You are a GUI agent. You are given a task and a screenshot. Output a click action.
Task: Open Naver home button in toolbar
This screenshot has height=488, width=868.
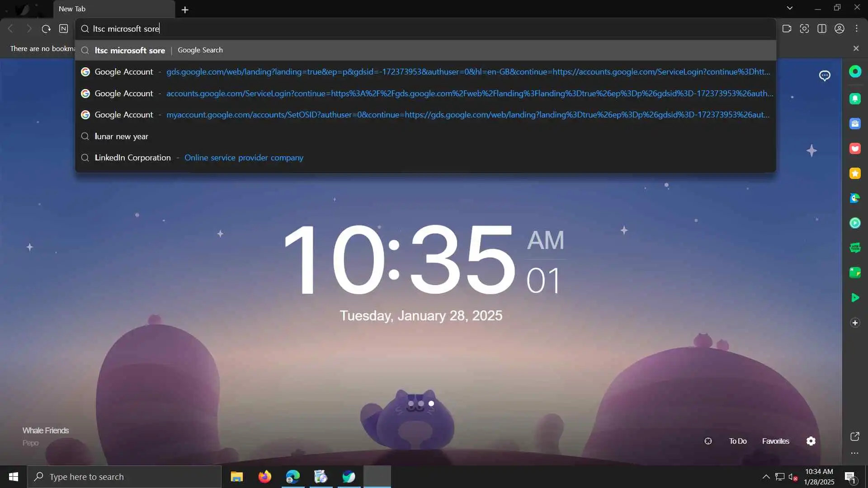pyautogui.click(x=64, y=28)
